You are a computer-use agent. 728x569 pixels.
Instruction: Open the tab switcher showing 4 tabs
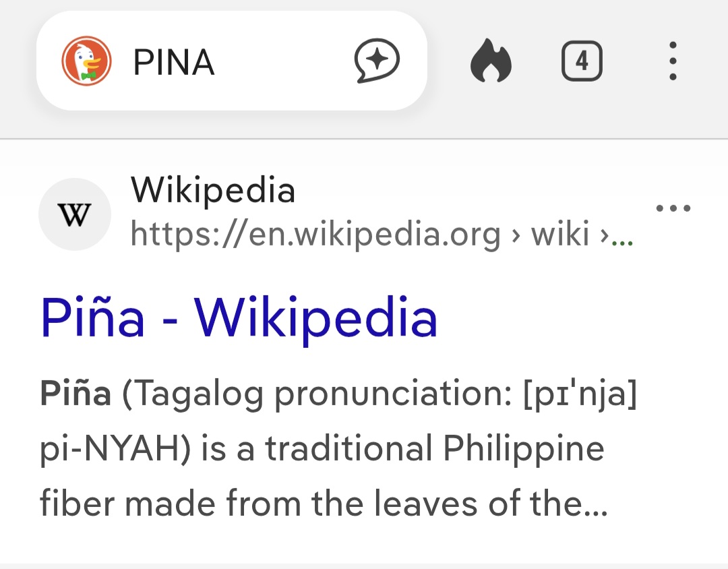tap(582, 62)
